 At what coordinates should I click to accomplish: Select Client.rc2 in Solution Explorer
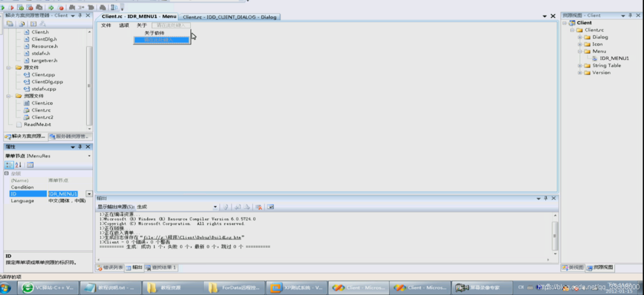click(42, 117)
